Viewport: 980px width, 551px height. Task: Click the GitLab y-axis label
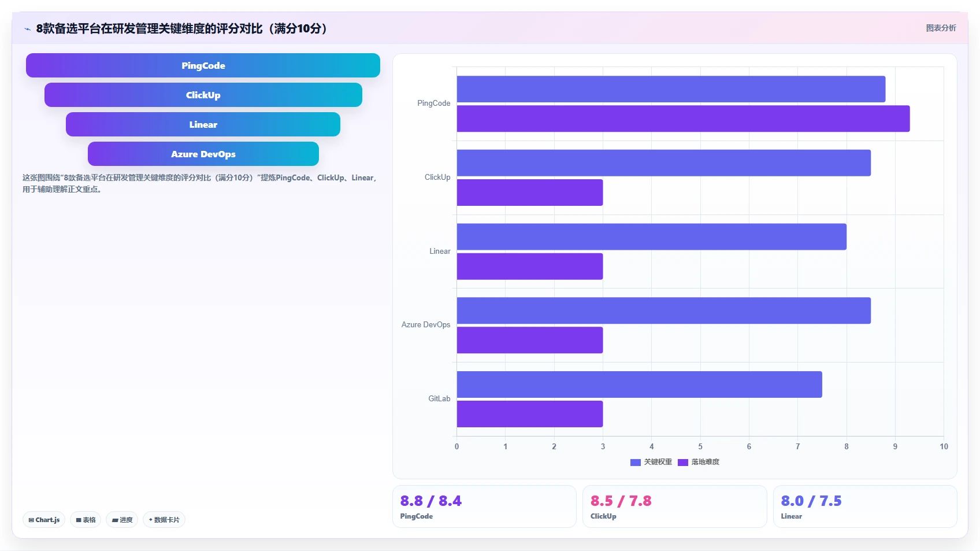[x=439, y=399]
